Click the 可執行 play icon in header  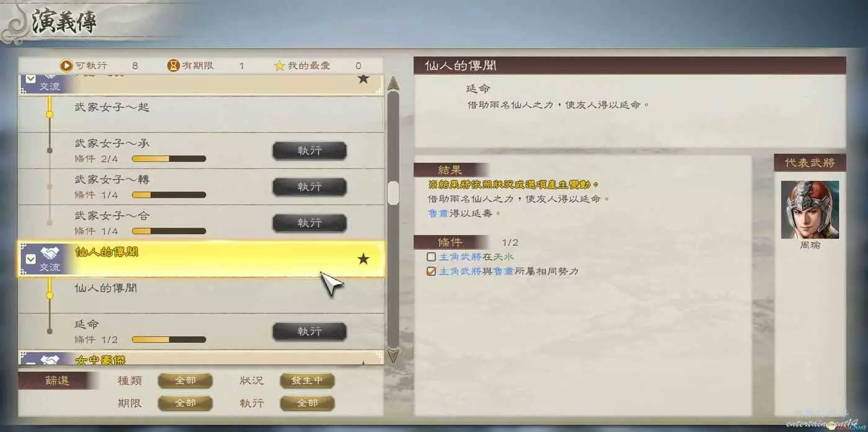tap(66, 66)
